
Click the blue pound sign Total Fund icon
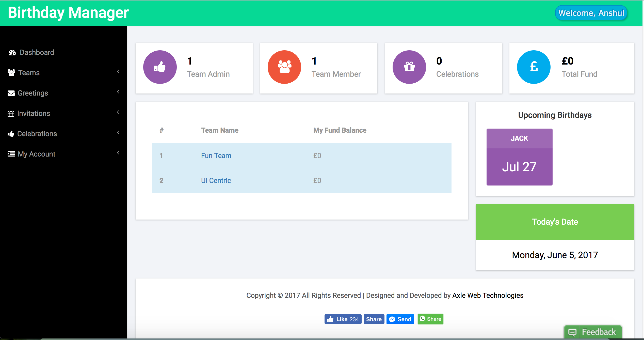534,67
